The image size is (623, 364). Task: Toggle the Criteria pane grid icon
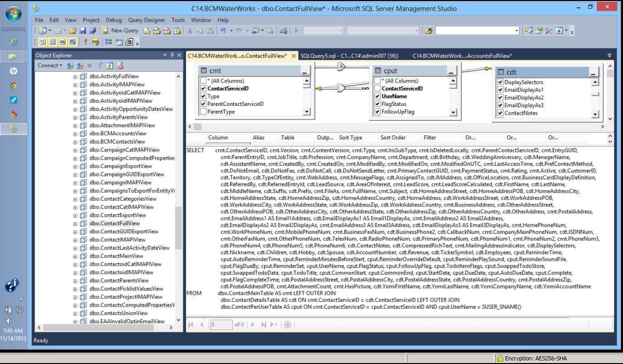click(x=52, y=42)
